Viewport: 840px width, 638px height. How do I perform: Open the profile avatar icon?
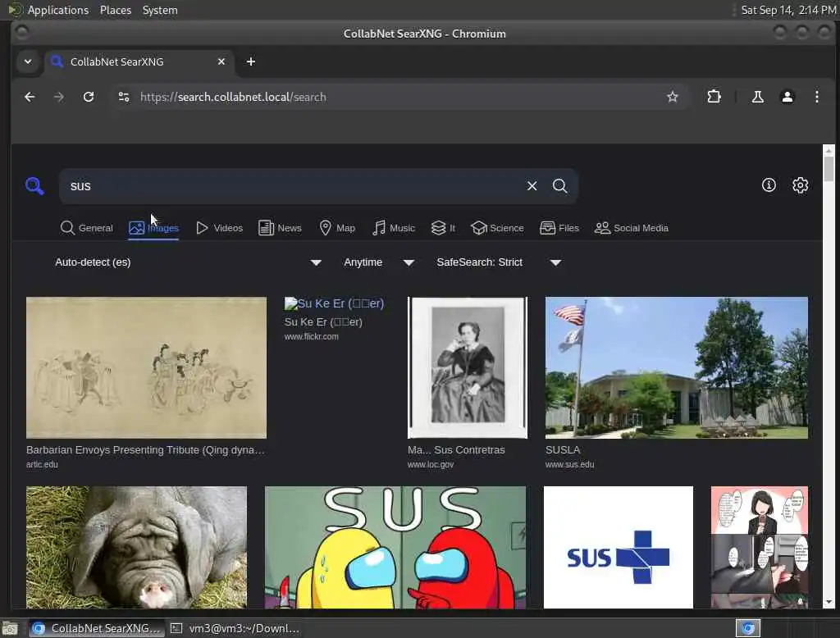pos(787,97)
